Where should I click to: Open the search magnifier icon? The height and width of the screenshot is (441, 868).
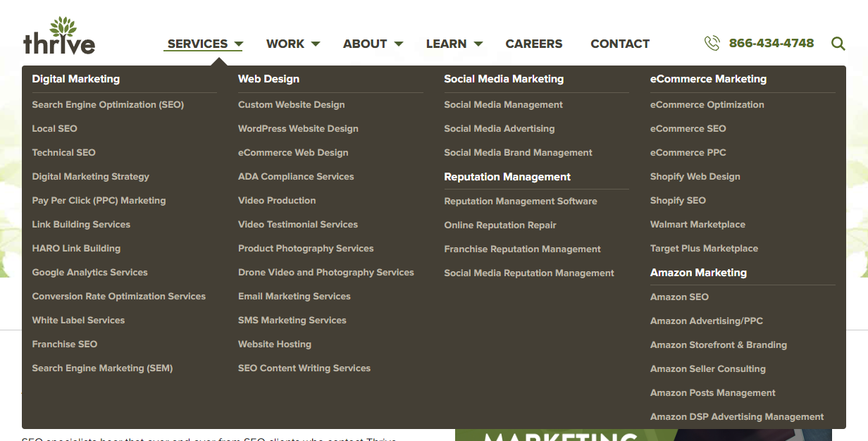[x=838, y=44]
